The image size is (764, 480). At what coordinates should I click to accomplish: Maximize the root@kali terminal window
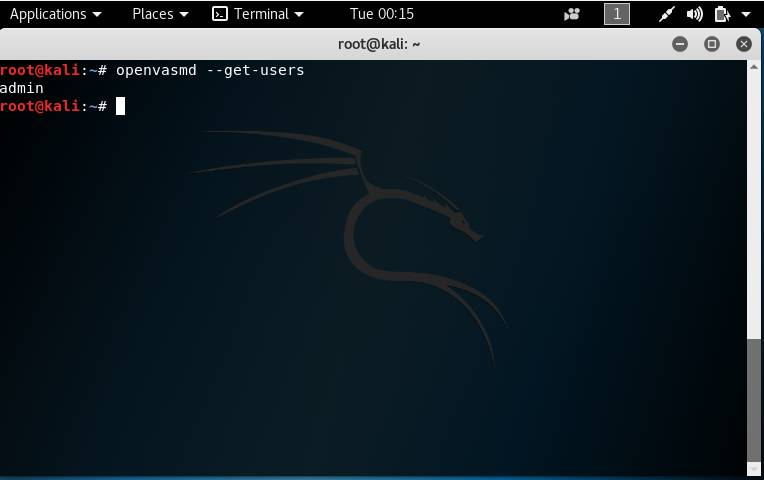click(x=711, y=44)
